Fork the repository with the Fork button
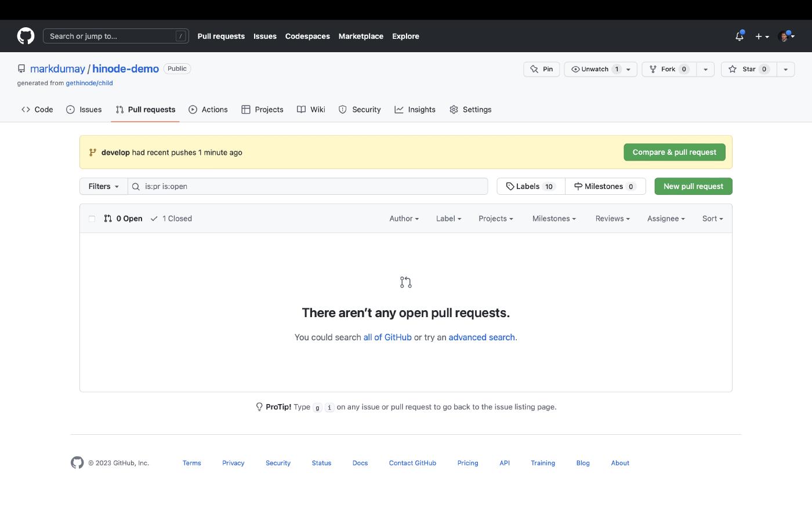 point(669,69)
